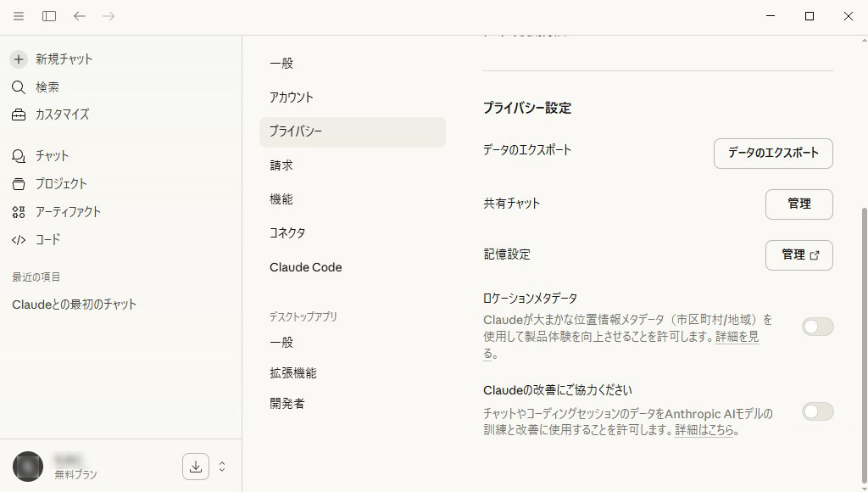Select the チャット speech bubble icon

point(18,155)
